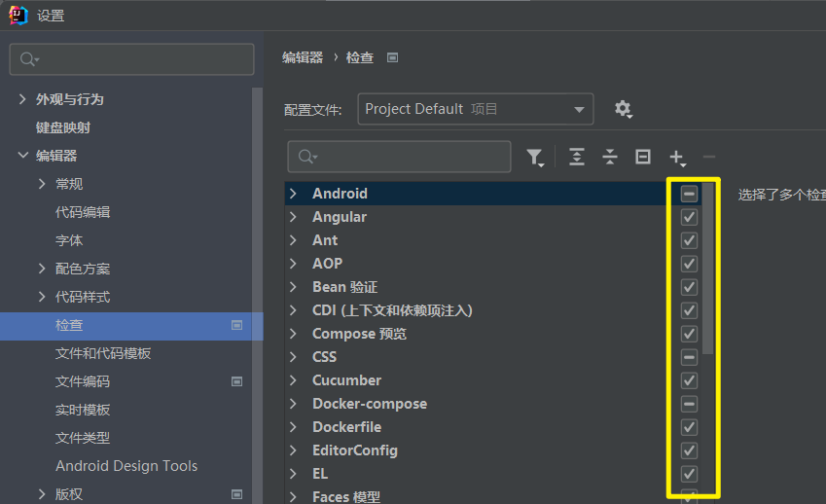Toggle the Android inspection checkbox
Viewport: 826px width, 504px height.
point(689,194)
